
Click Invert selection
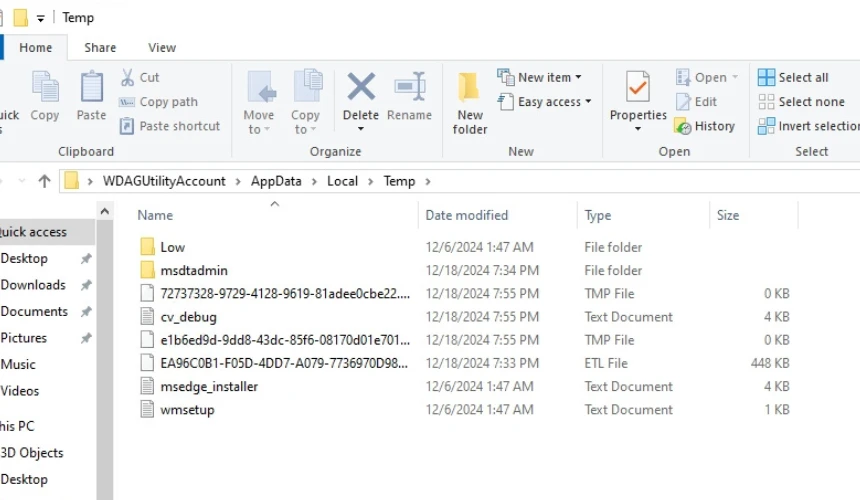click(810, 126)
